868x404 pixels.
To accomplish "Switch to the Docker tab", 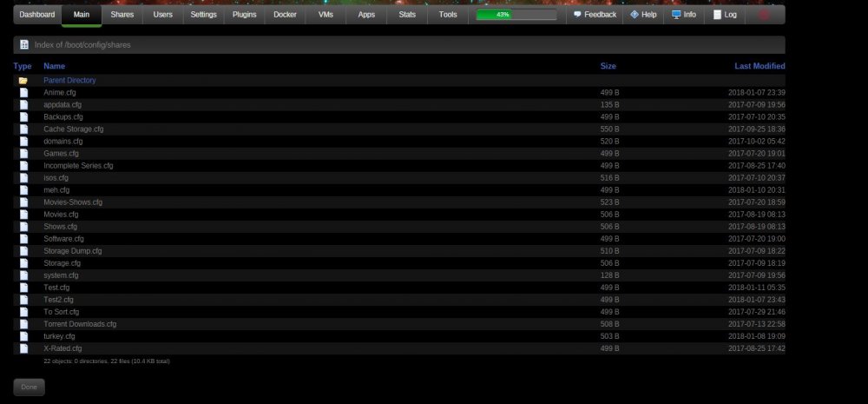I will click(285, 15).
